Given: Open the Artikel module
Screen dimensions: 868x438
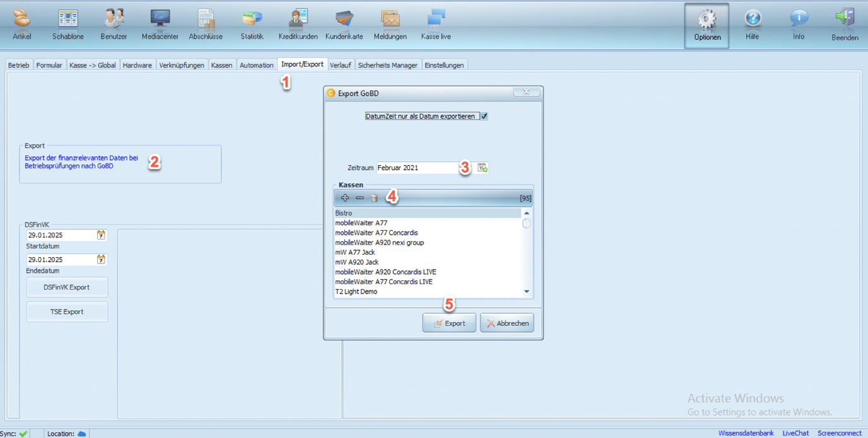Looking at the screenshot, I should click(21, 22).
